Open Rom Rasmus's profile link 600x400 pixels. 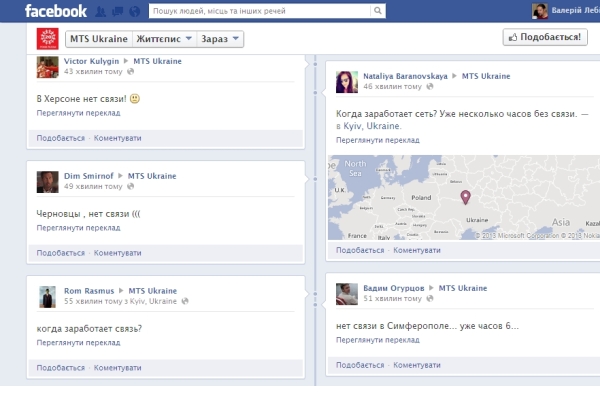pos(89,291)
